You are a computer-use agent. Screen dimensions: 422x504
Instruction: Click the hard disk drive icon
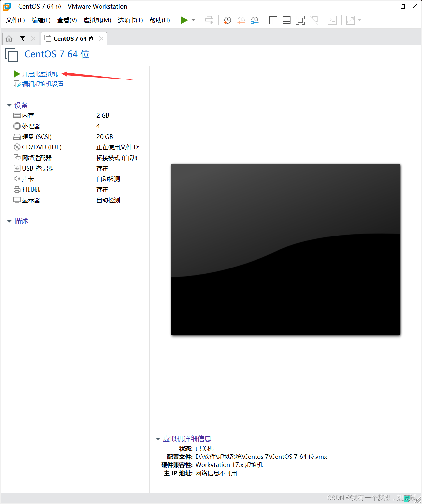click(x=17, y=137)
